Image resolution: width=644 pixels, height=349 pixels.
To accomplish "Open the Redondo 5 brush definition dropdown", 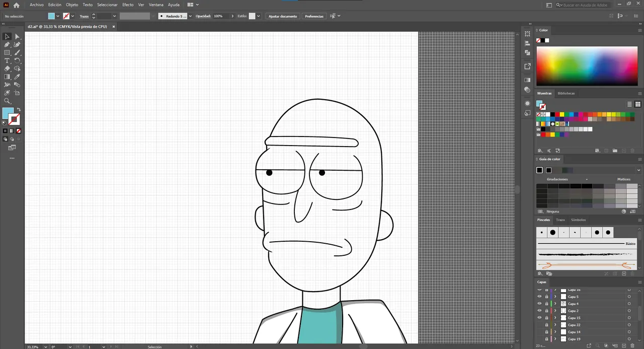I will pyautogui.click(x=189, y=16).
